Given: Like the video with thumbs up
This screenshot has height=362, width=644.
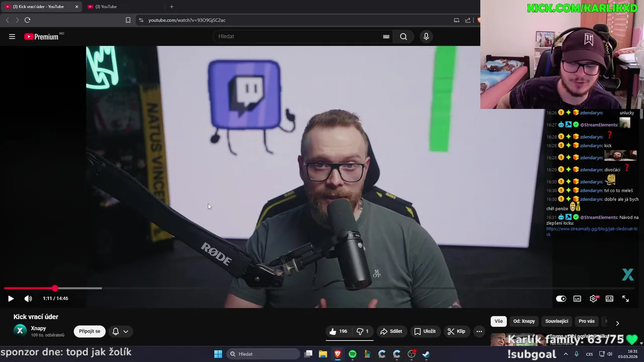Looking at the screenshot, I should [x=339, y=331].
